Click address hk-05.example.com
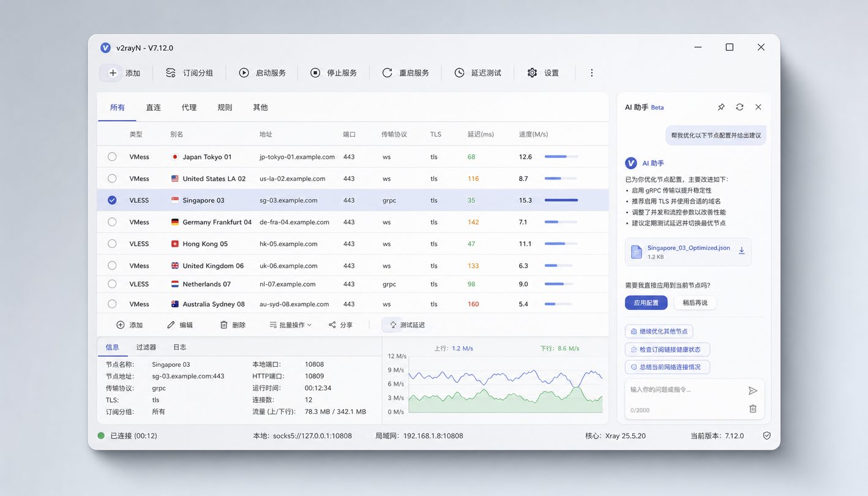This screenshot has height=496, width=868. 288,244
